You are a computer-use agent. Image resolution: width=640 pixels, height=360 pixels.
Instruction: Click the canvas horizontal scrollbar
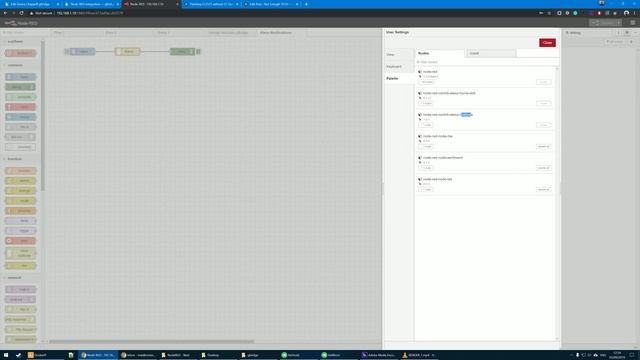(151, 342)
